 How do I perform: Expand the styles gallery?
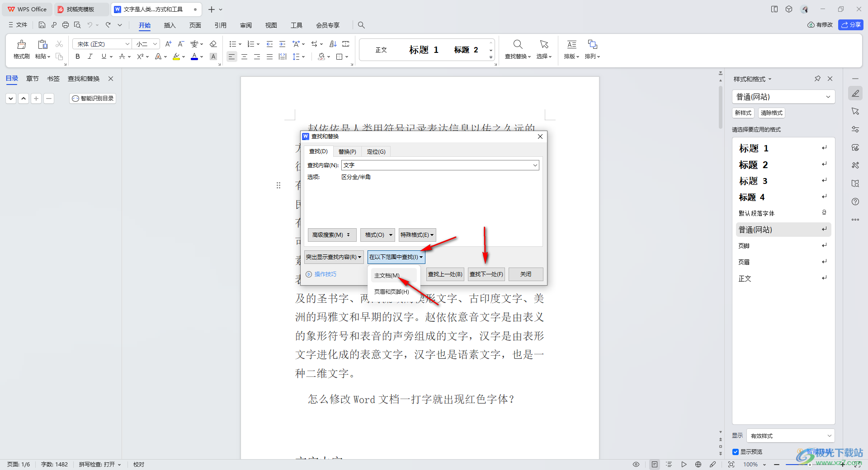coord(491,57)
